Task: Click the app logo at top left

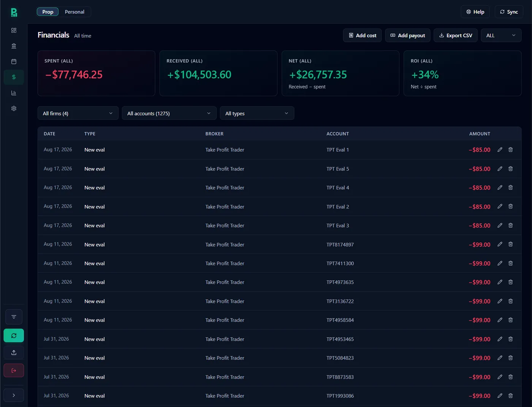Action: click(x=14, y=13)
